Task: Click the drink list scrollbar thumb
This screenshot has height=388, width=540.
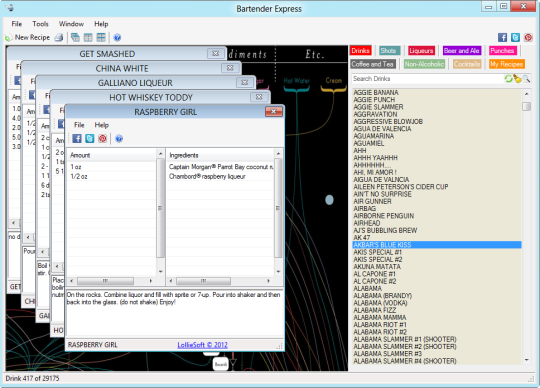Action: pyautogui.click(x=526, y=106)
